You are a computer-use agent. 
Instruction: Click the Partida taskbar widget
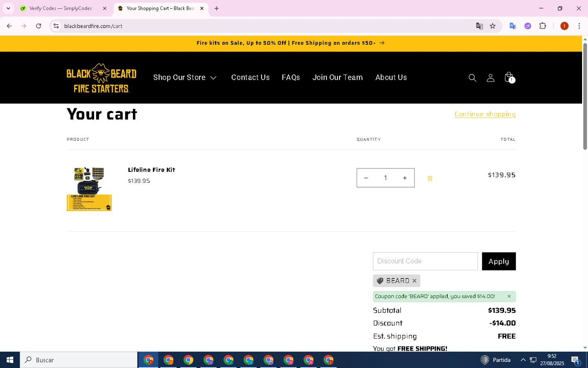coord(495,360)
